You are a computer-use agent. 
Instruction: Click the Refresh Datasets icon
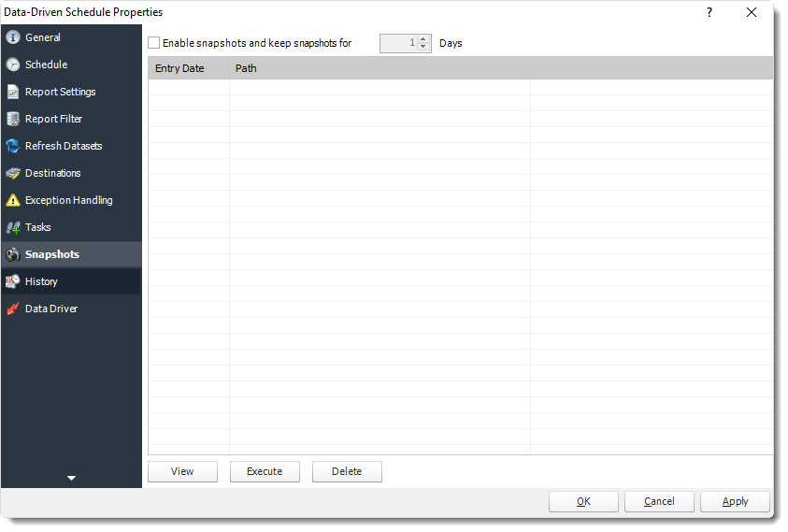pos(13,146)
